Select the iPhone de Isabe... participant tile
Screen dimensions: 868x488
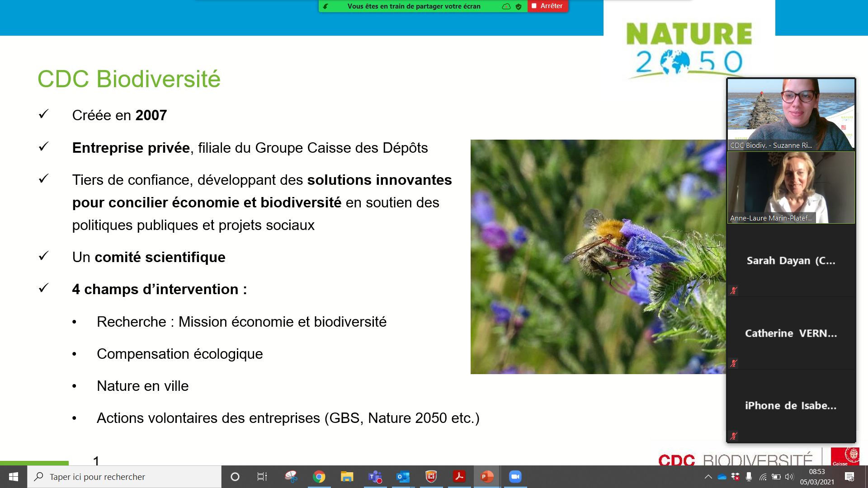point(791,406)
